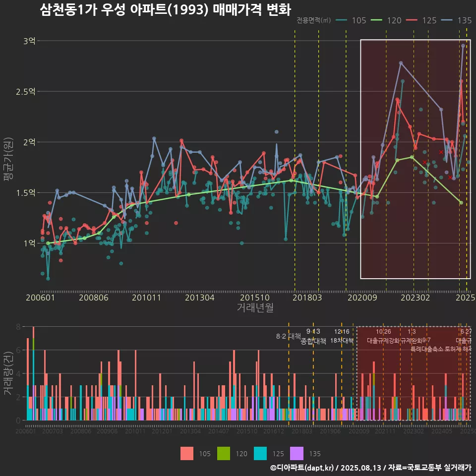Click the 1.5억 y-axis label

point(26,193)
